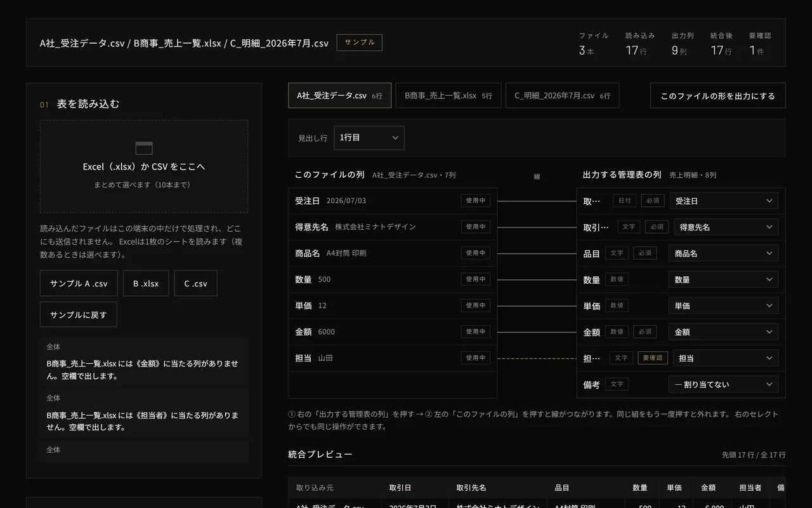This screenshot has width=812, height=508.
Task: Click the 要確認 1件 counter in the header
Action: [x=760, y=44]
